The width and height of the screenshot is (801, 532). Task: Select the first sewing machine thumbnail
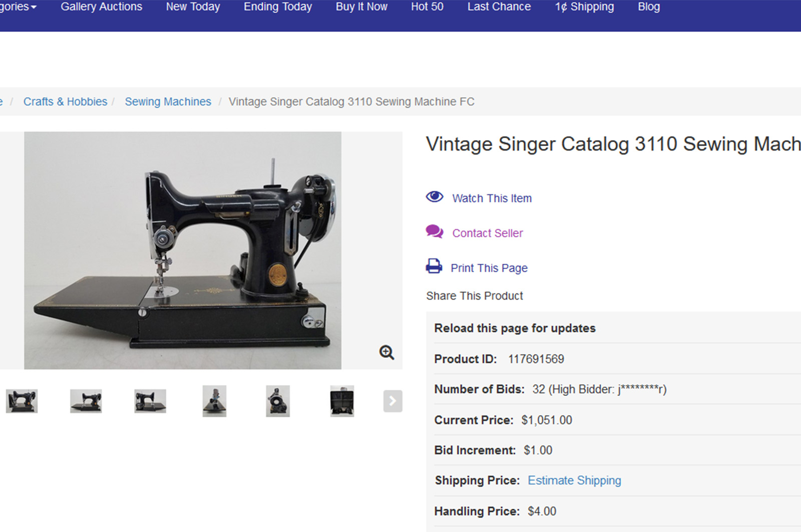[22, 401]
